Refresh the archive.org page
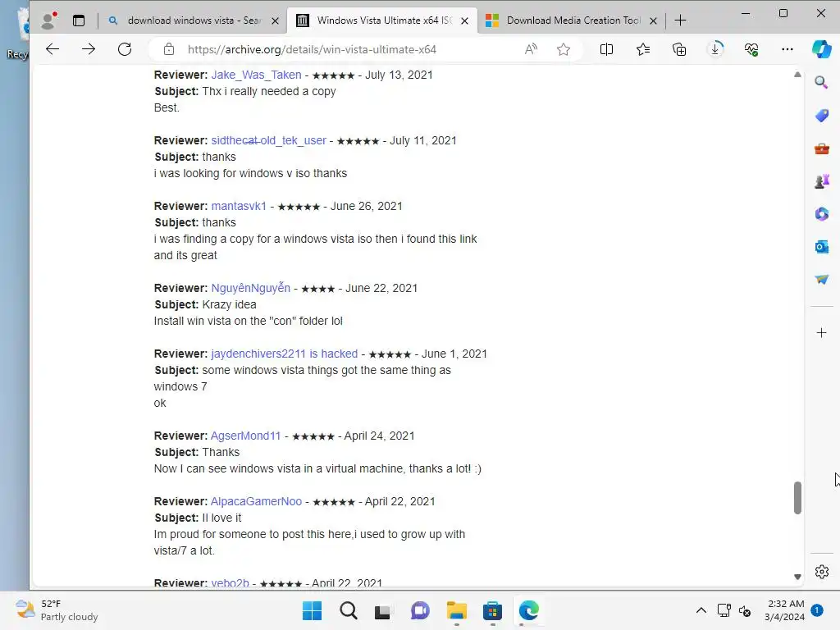This screenshot has width=840, height=630. tap(125, 49)
